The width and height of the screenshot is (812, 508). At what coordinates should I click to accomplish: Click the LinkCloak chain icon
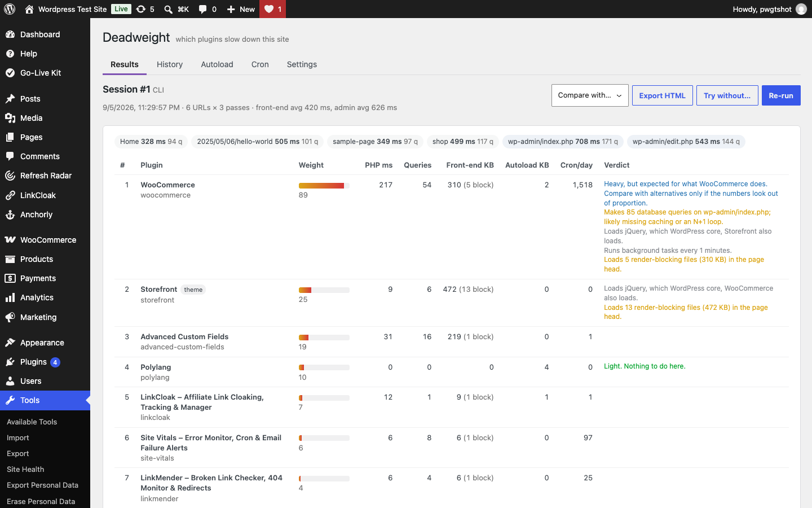click(x=10, y=195)
